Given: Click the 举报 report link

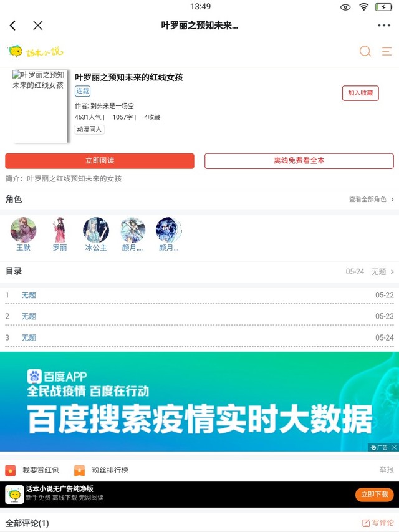Looking at the screenshot, I should point(387,470).
